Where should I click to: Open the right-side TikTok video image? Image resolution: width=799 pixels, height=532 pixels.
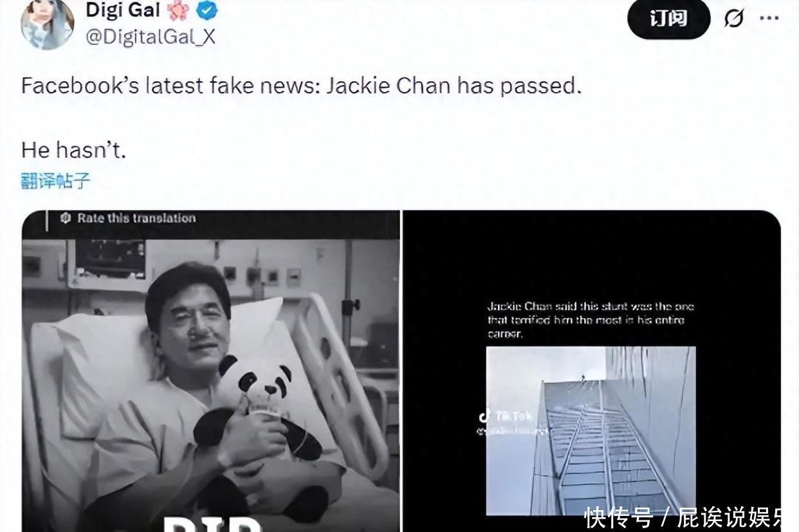tap(591, 371)
